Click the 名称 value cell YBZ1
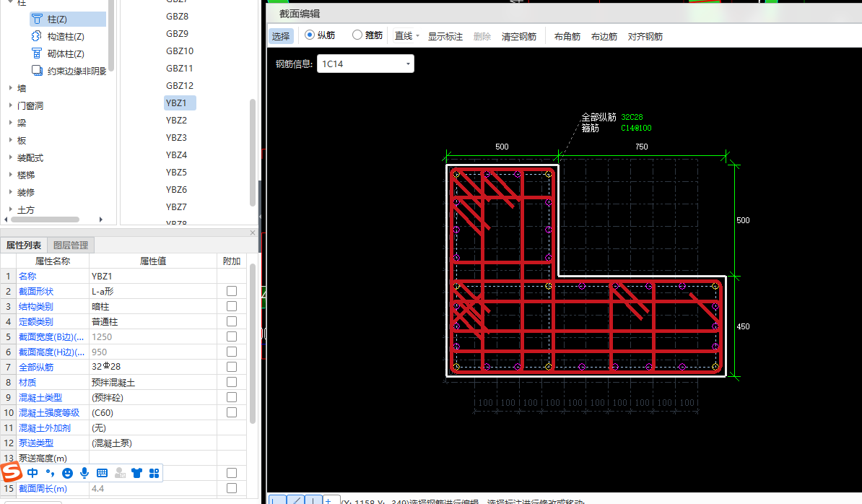 point(153,276)
